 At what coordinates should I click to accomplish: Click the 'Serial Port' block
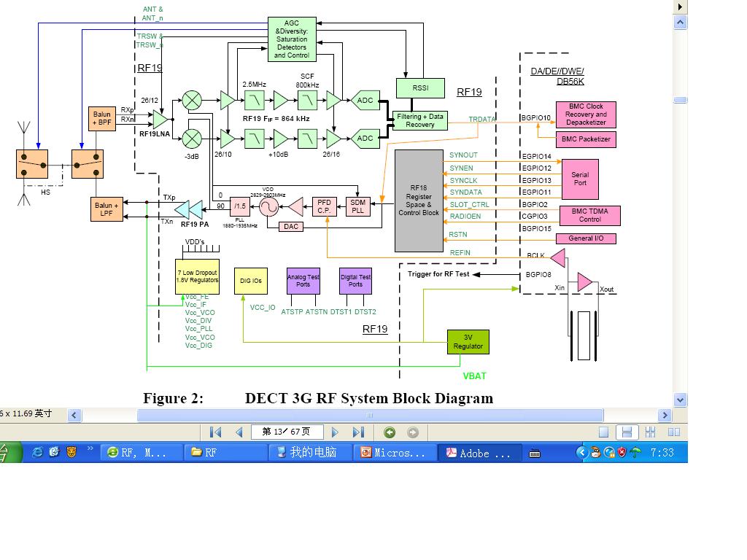point(580,179)
